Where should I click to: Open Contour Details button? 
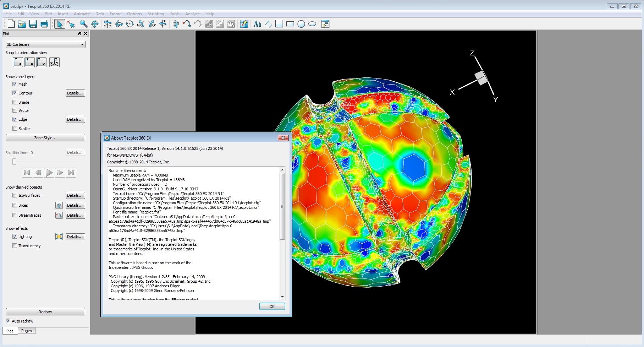[75, 93]
